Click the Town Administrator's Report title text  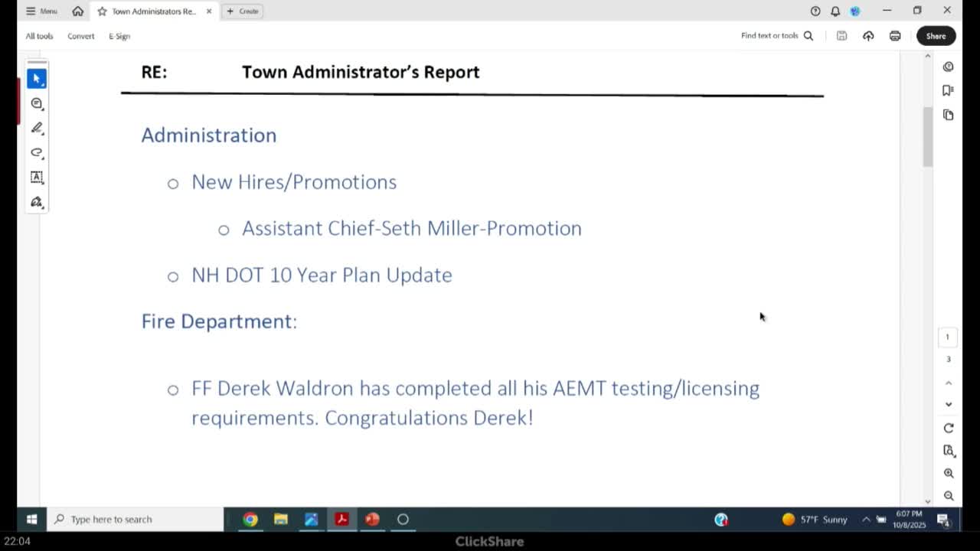[x=361, y=72]
